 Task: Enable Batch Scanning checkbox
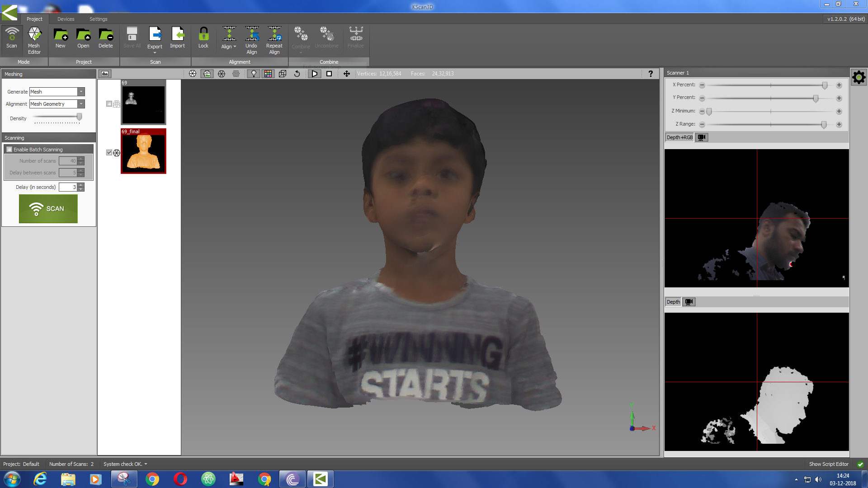click(9, 150)
